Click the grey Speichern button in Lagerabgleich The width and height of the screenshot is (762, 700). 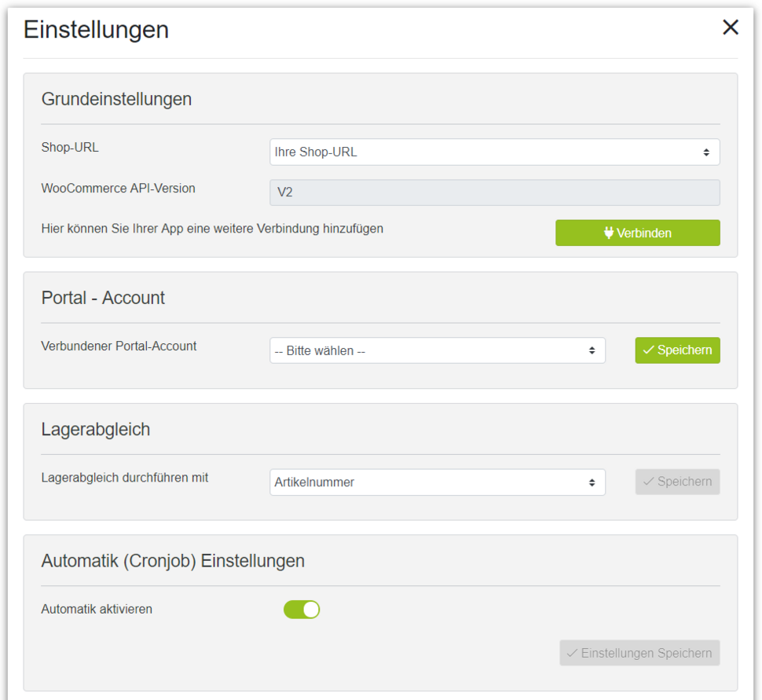click(677, 482)
